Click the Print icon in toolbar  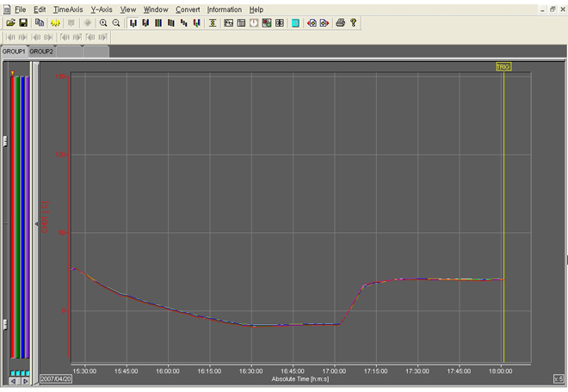pyautogui.click(x=340, y=23)
